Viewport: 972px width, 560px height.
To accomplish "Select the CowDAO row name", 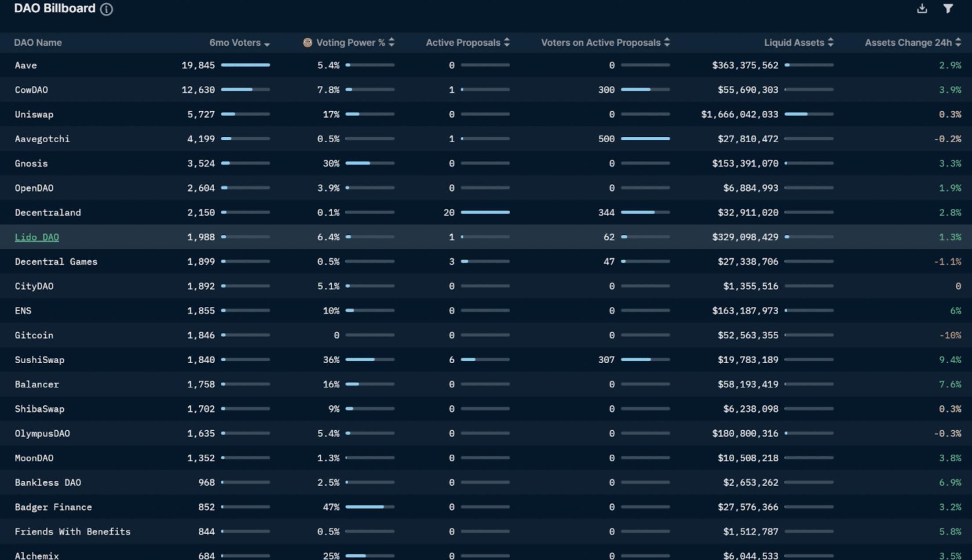I will coord(31,90).
